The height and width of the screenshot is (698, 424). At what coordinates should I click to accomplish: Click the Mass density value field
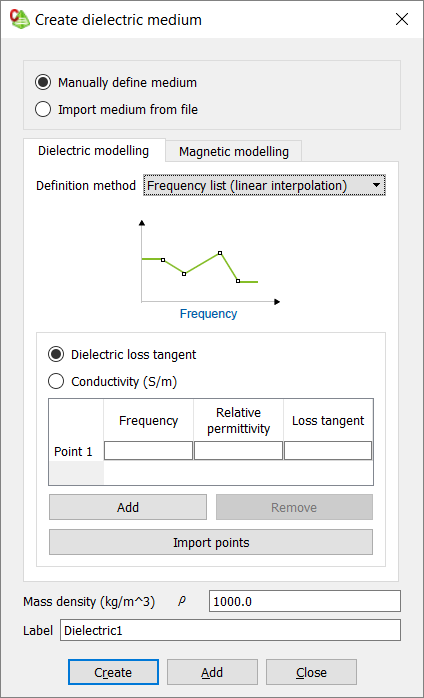pos(305,601)
